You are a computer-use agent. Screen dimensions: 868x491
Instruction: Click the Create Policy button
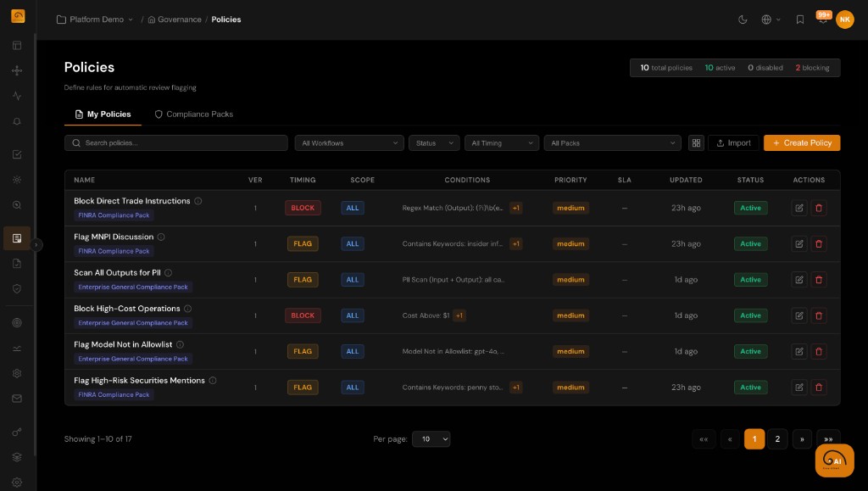[x=801, y=143]
